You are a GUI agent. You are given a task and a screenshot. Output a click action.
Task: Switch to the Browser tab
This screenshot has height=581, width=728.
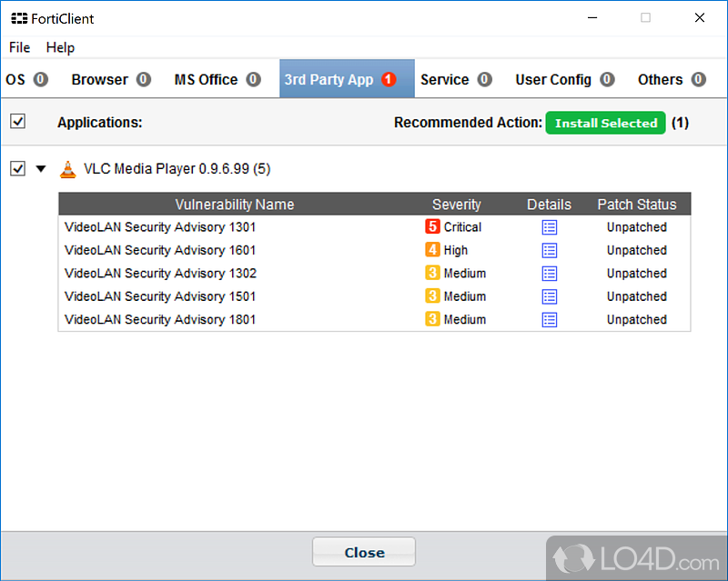[110, 80]
